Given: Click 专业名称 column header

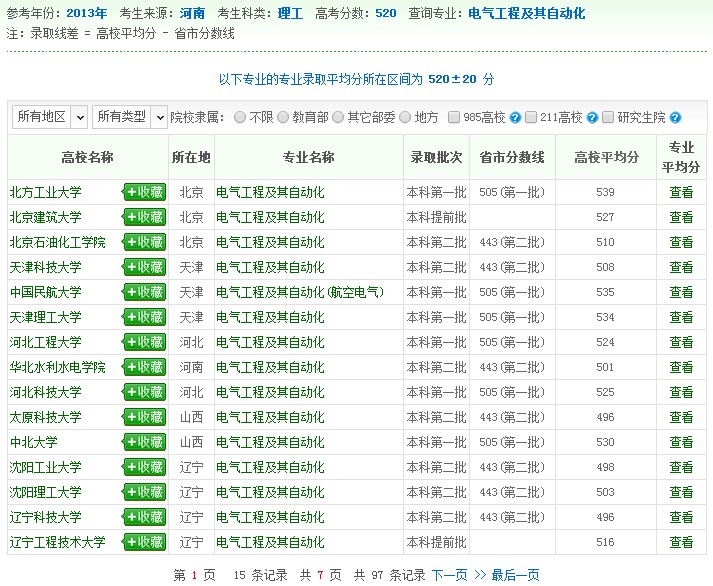Looking at the screenshot, I should pyautogui.click(x=309, y=157).
